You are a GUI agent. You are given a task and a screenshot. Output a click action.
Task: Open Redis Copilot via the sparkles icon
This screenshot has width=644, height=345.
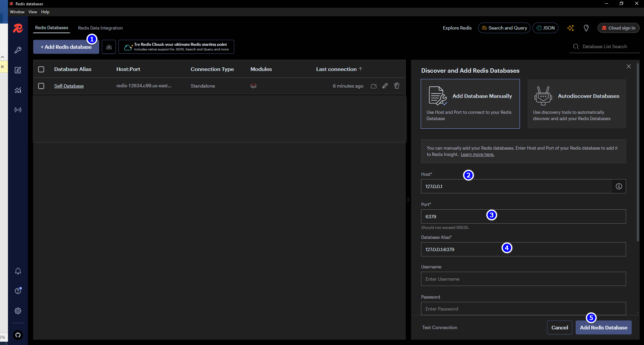[570, 28]
